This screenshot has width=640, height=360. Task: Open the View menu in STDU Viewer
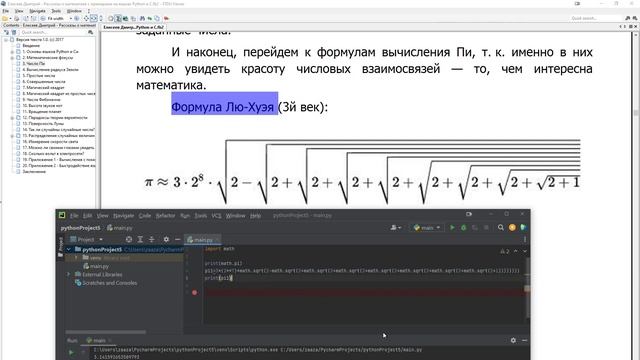click(19, 11)
